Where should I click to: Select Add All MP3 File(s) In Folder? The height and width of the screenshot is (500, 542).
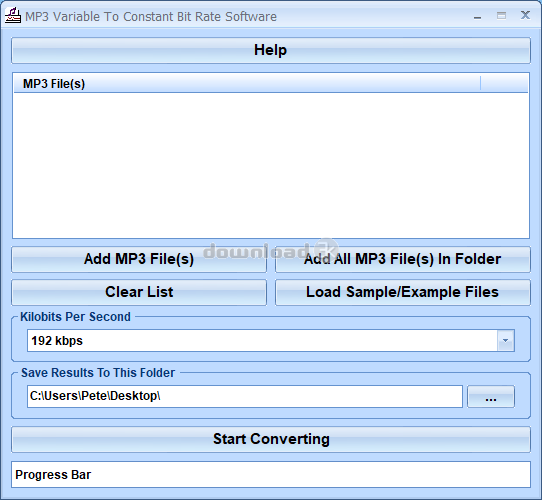pyautogui.click(x=403, y=259)
